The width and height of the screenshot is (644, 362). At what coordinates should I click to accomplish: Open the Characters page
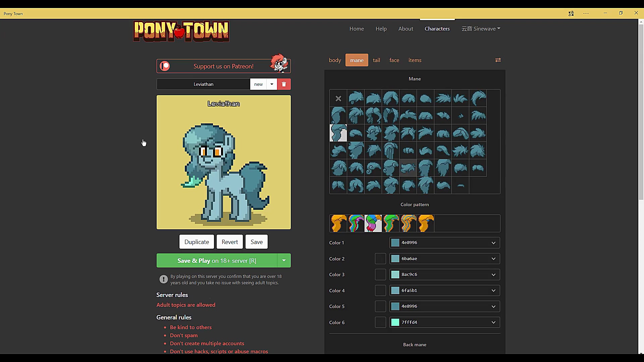tap(437, 28)
